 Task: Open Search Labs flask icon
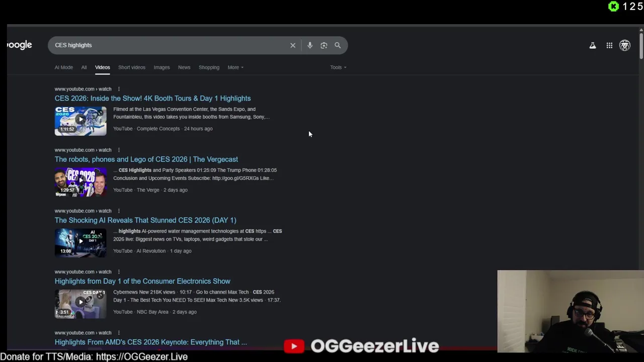[x=593, y=45]
